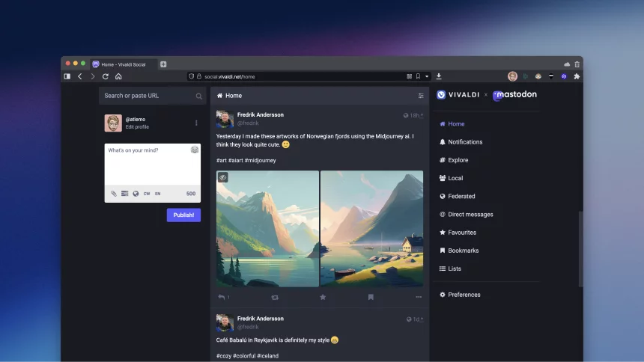644x362 pixels.
Task: Bookmark the Norwegian fjords post
Action: point(371,297)
